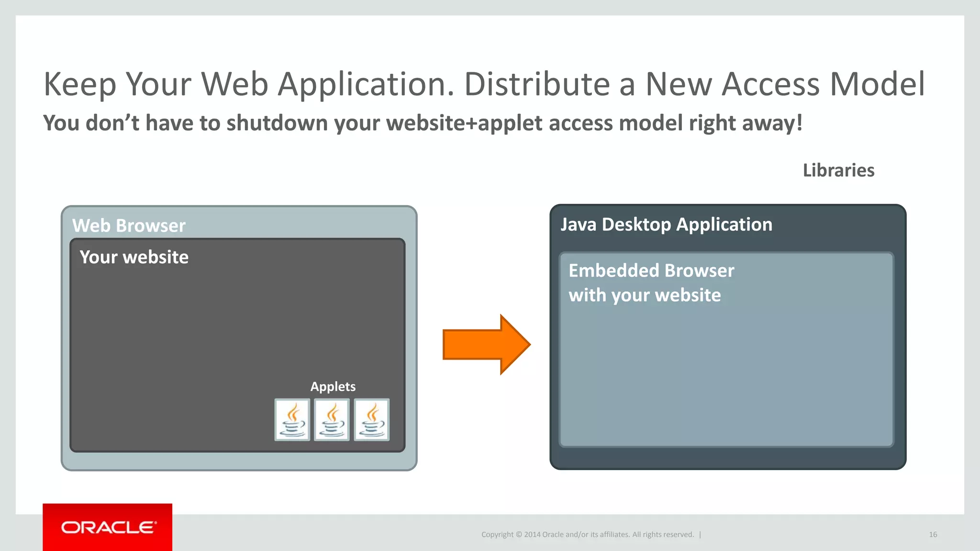The width and height of the screenshot is (980, 551).
Task: Click the Web Browser box title
Action: click(129, 225)
